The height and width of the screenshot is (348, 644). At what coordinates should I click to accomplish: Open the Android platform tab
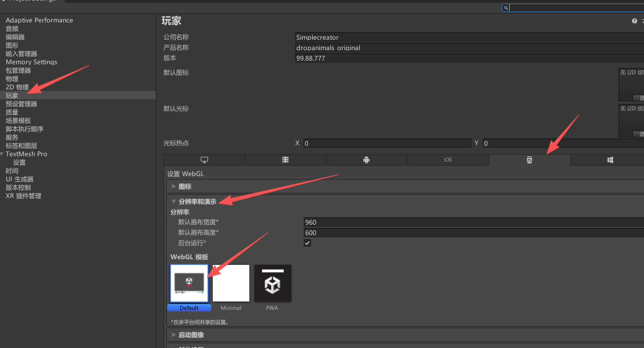coord(366,160)
